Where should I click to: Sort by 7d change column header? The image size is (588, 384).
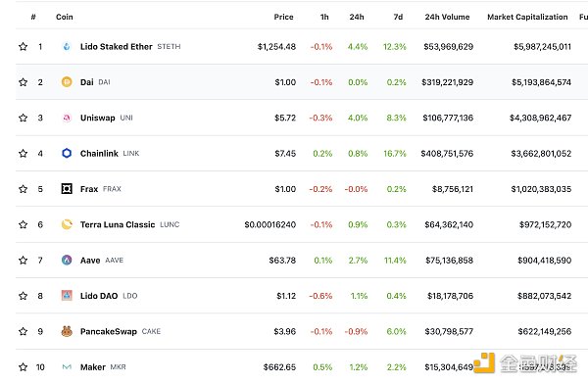(398, 17)
